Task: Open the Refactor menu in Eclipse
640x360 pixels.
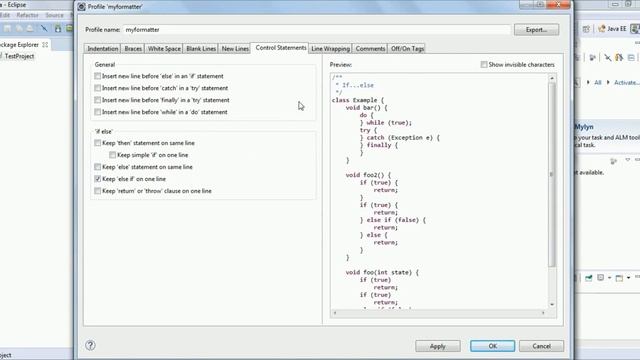Action: pyautogui.click(x=27, y=15)
